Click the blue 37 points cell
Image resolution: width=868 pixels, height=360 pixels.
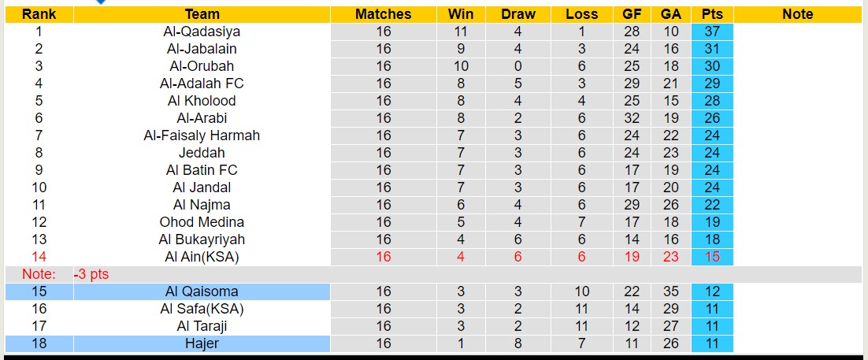pos(712,32)
